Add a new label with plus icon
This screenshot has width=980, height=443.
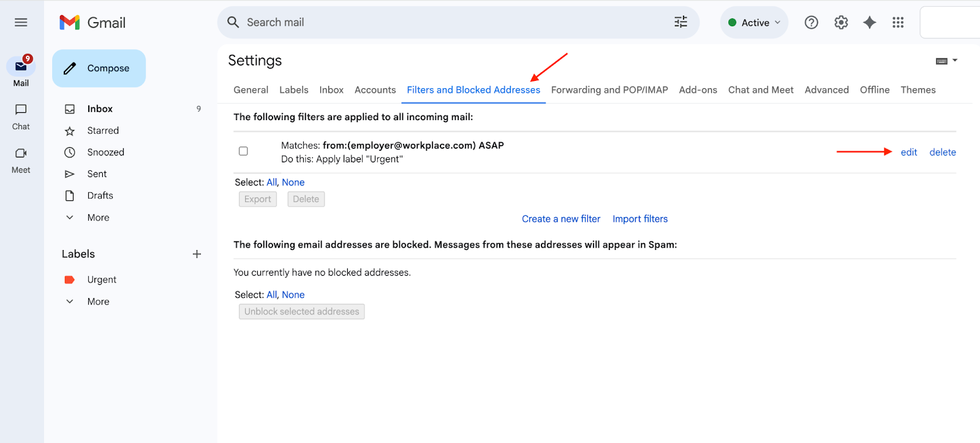pyautogui.click(x=197, y=254)
